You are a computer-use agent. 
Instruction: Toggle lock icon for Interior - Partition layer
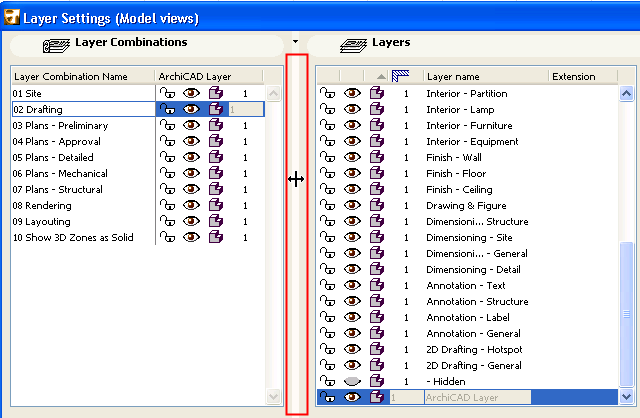(327, 93)
